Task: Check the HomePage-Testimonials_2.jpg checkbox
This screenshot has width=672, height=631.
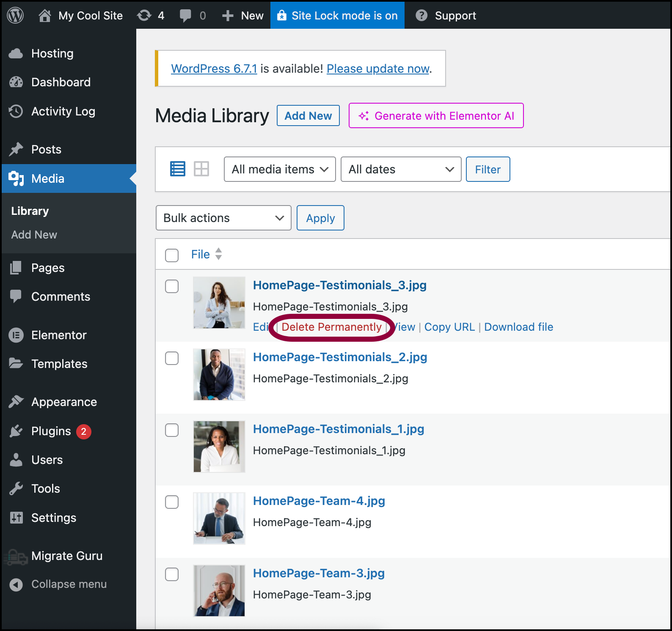Action: pos(172,358)
